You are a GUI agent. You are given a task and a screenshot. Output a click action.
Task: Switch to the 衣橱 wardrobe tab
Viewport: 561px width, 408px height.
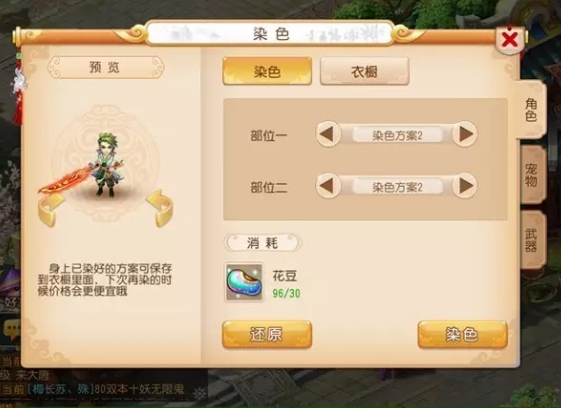coord(364,71)
